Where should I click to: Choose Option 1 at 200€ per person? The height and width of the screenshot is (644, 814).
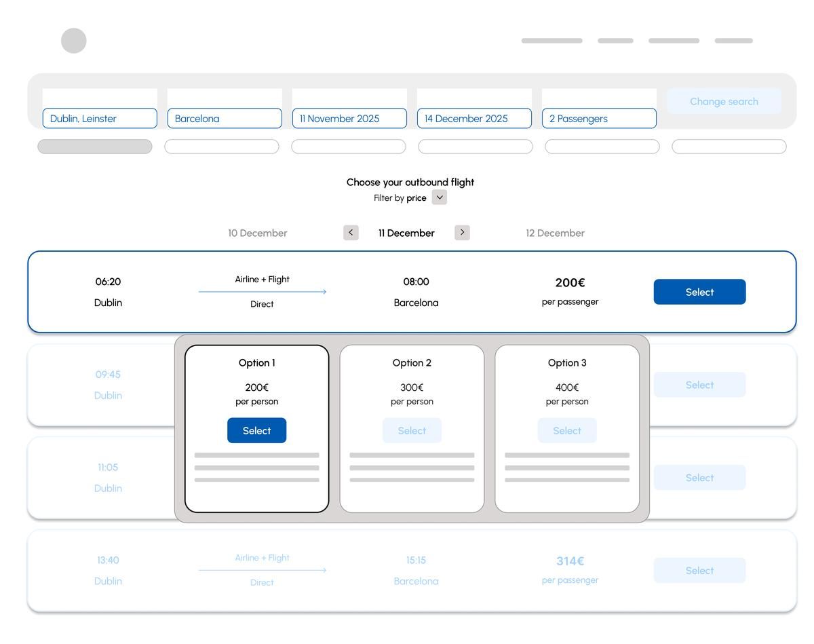pos(256,430)
